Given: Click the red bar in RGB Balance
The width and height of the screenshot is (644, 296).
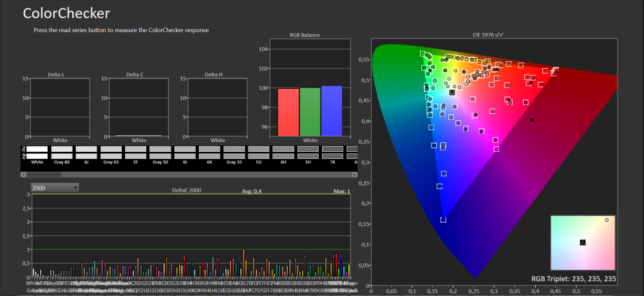Looking at the screenshot, I should pos(289,112).
